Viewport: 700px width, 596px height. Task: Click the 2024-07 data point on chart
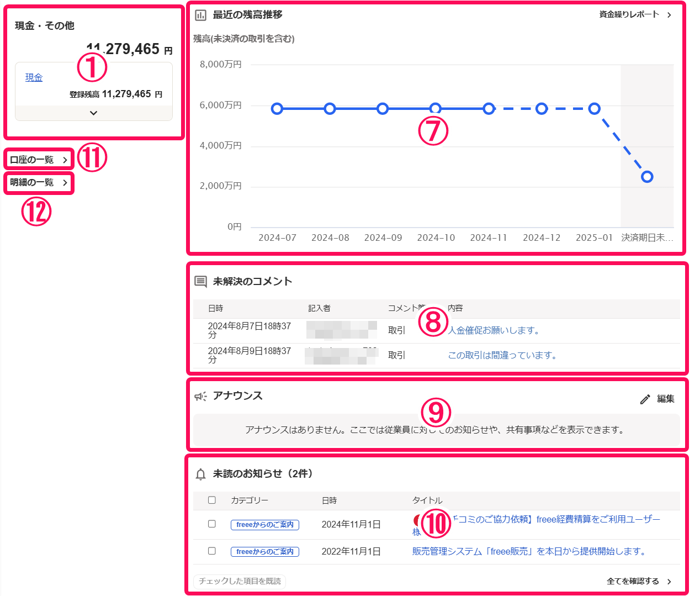277,109
